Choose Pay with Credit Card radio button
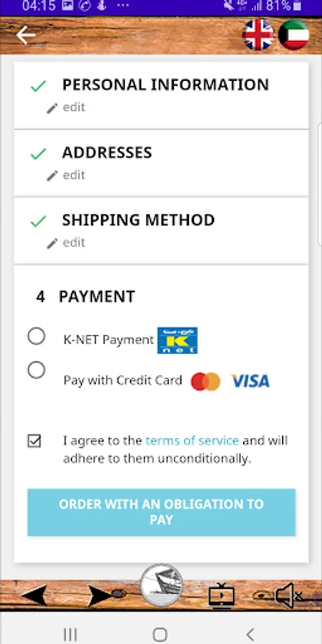The image size is (322, 644). [36, 370]
